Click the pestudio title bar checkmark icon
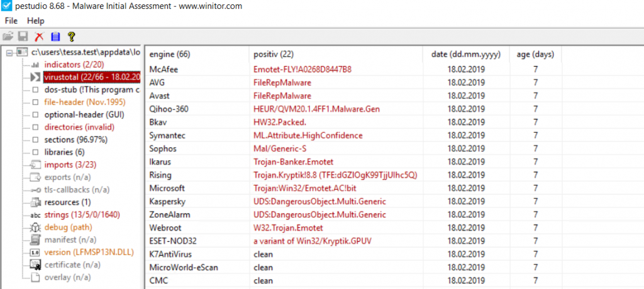 pos(6,6)
